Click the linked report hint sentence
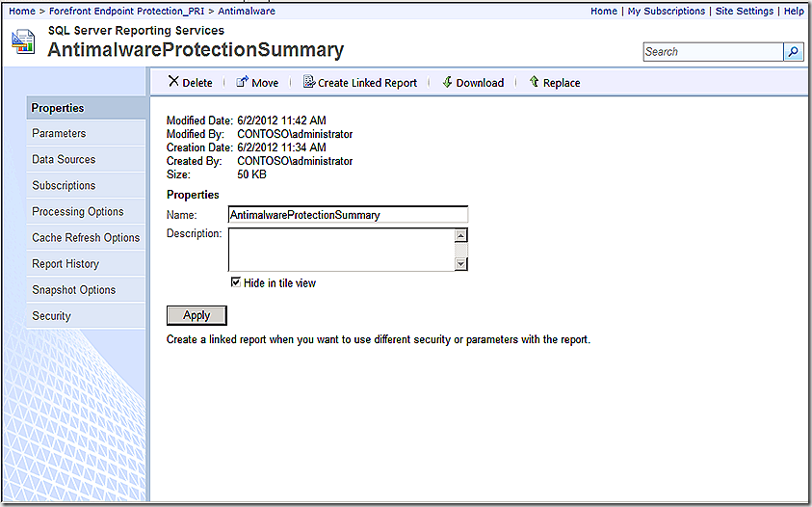 (x=378, y=339)
